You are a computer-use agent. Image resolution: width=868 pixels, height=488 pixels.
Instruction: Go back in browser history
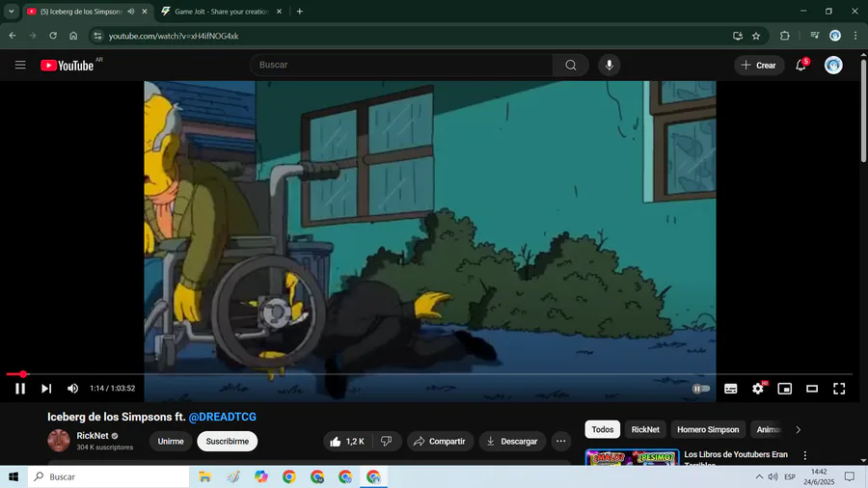(x=13, y=36)
